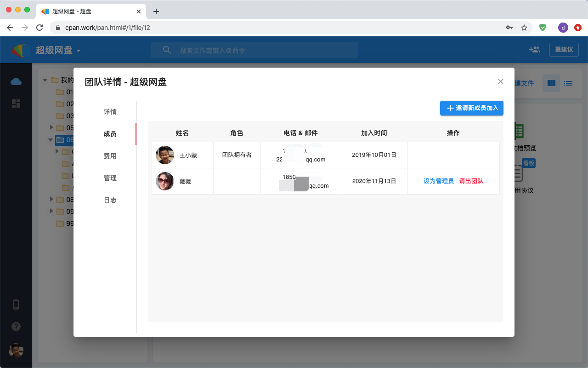This screenshot has height=368, width=588.
Task: Click 设为管理员 for 薇薇
Action: click(438, 181)
